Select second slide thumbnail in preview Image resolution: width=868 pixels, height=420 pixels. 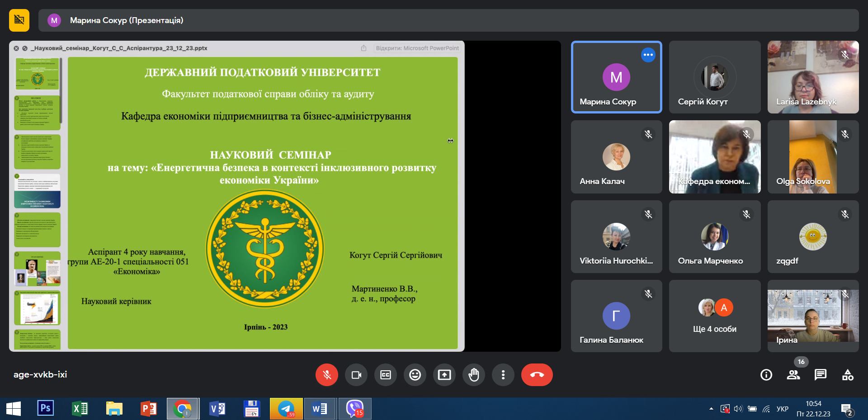tap(37, 113)
